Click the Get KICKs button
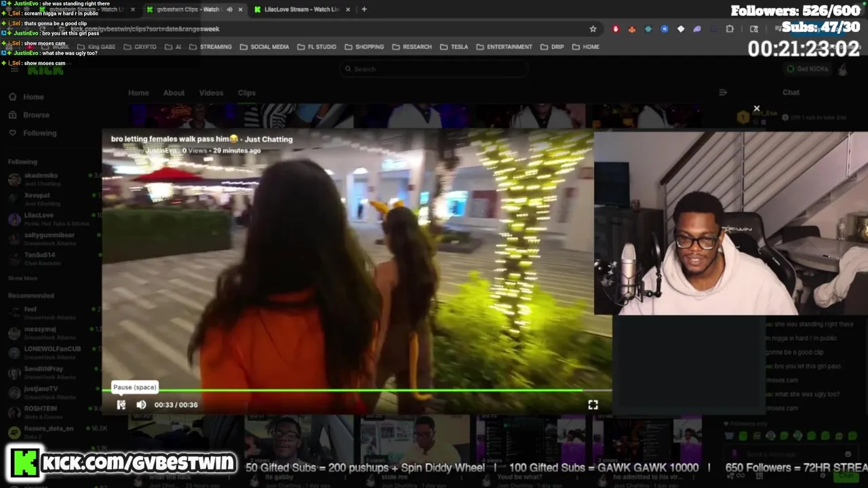This screenshot has width=868, height=488. pos(808,68)
